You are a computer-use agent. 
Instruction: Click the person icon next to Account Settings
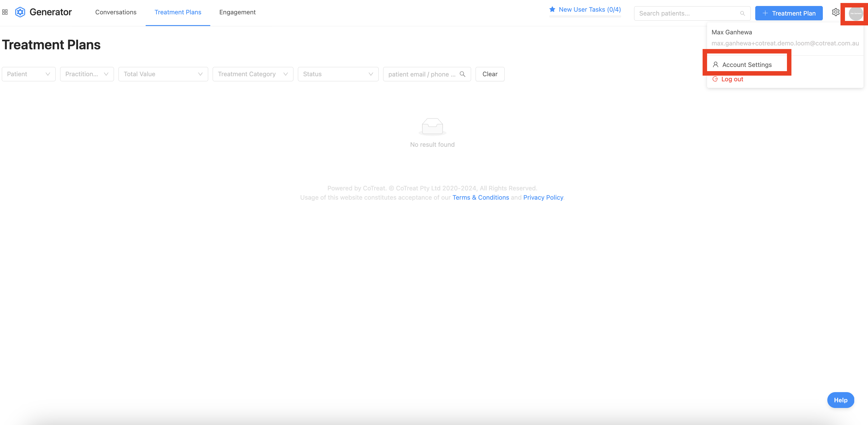click(715, 64)
